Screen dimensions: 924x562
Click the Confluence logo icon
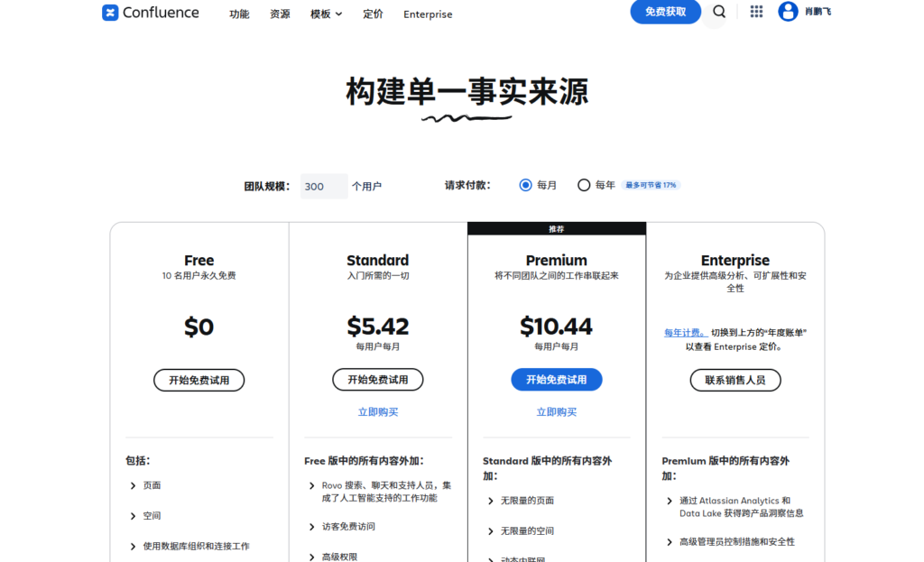110,13
